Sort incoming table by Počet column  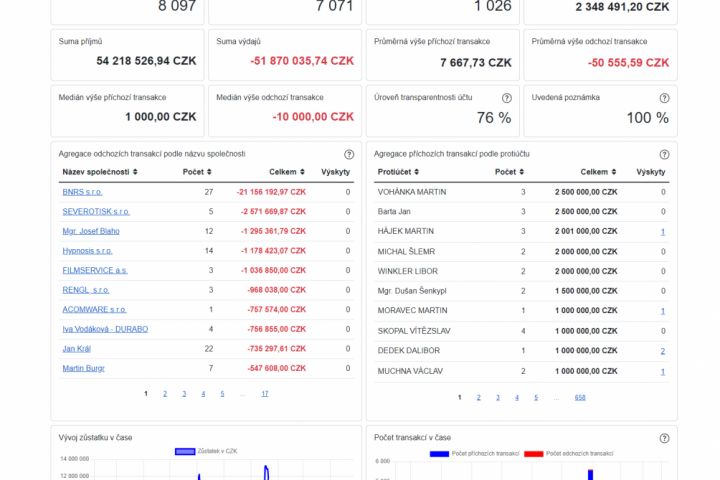pyautogui.click(x=509, y=172)
